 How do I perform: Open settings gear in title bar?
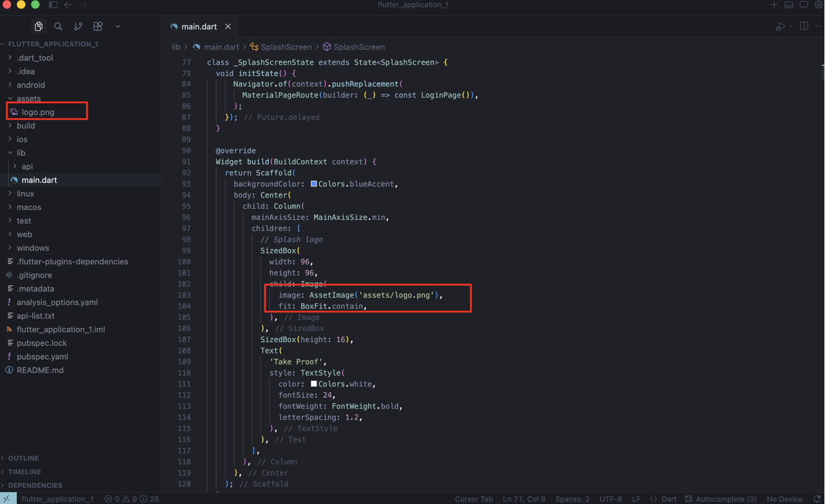(x=819, y=5)
